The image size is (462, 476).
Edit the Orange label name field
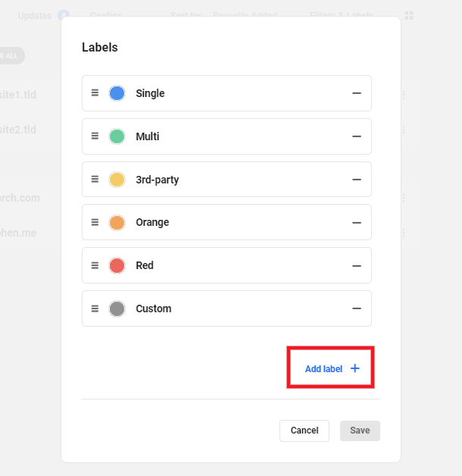click(x=152, y=223)
